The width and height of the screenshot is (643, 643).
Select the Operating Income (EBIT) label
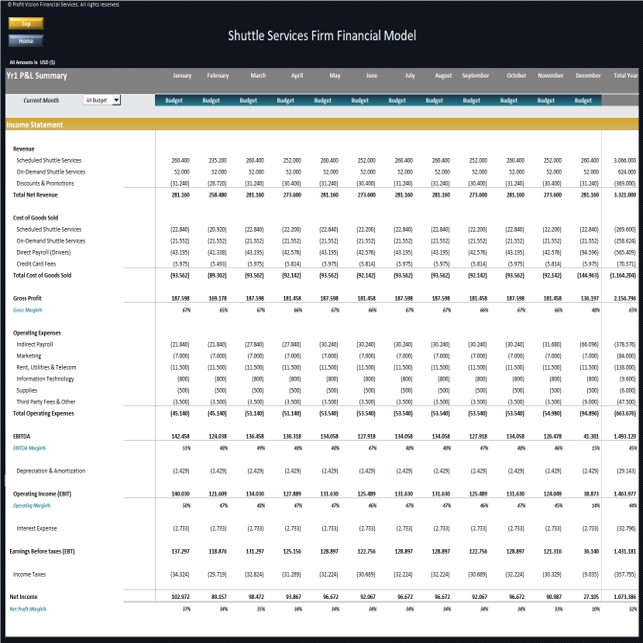42,493
